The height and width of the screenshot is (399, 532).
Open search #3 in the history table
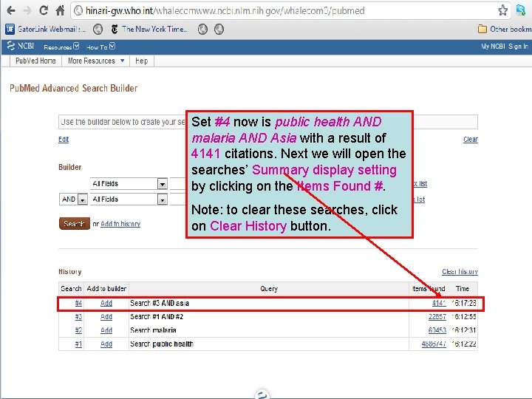point(78,316)
